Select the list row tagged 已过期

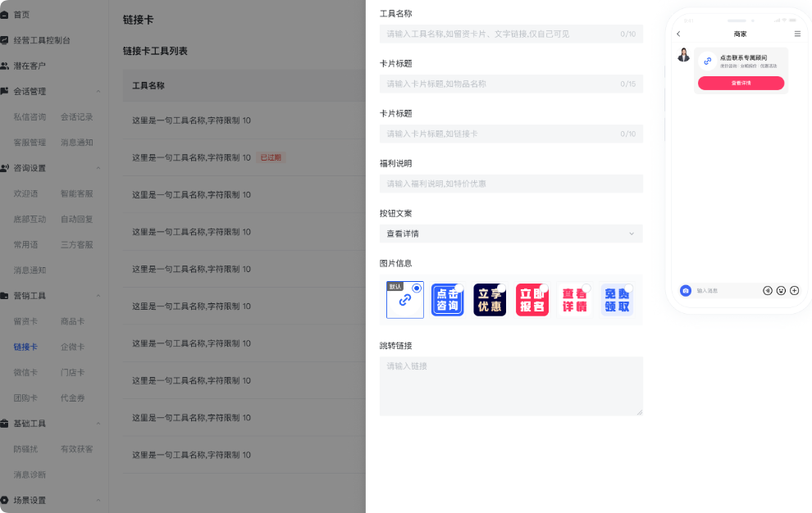tap(244, 157)
